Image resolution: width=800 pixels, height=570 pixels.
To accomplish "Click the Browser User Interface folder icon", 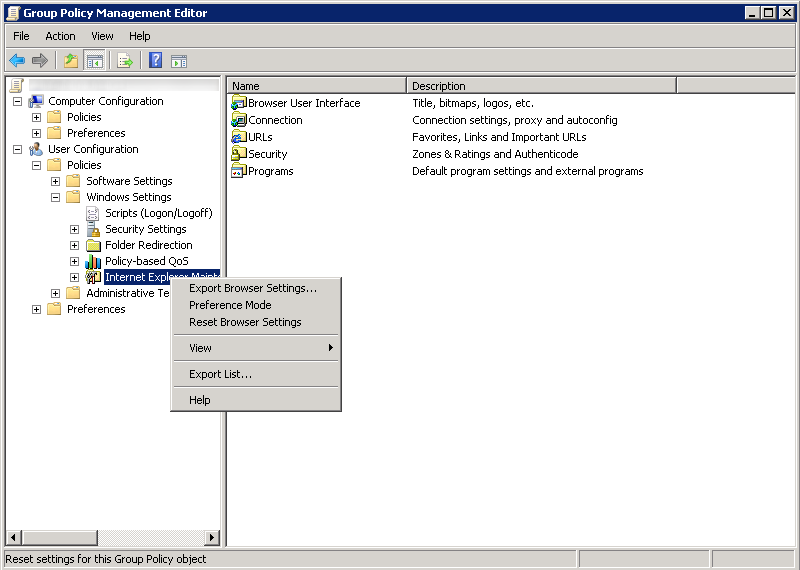I will (238, 103).
